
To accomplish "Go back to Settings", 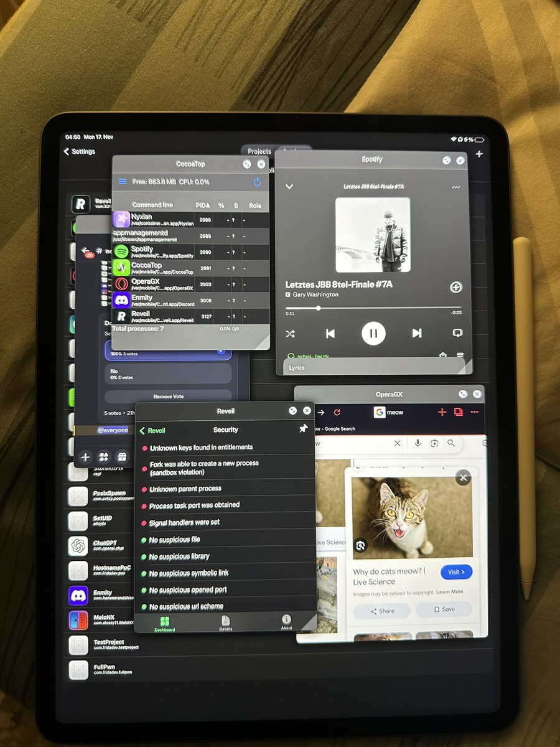I will 79,151.
